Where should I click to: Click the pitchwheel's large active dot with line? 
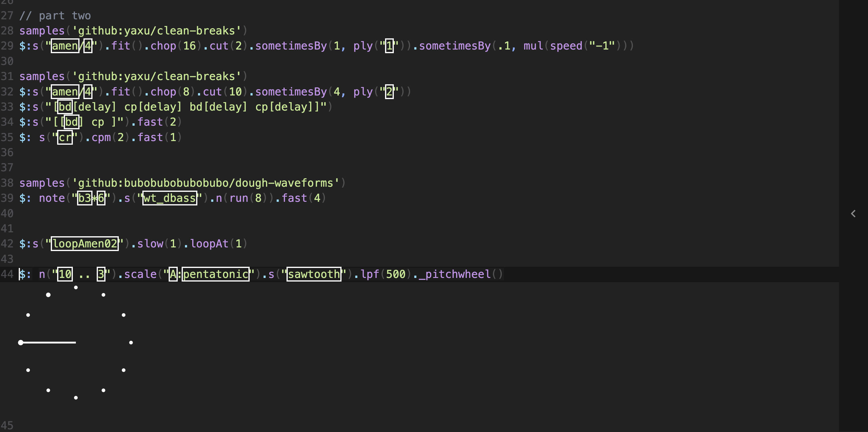[21, 343]
